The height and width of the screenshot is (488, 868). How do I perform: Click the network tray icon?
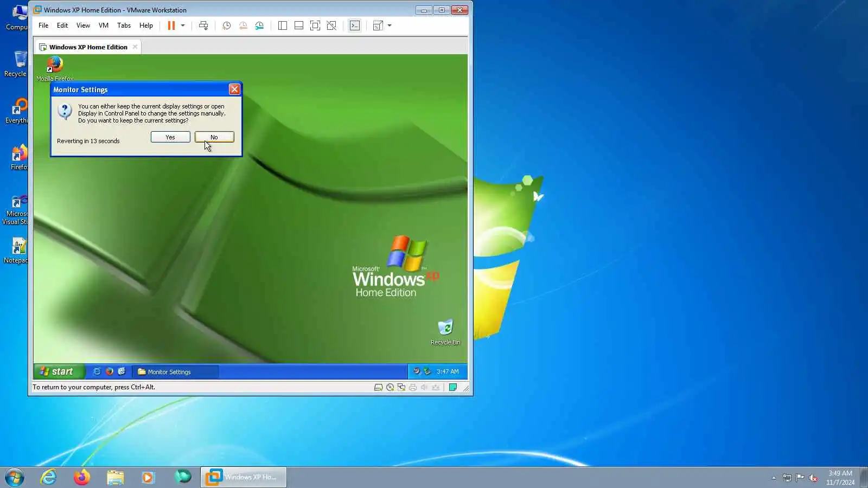787,478
